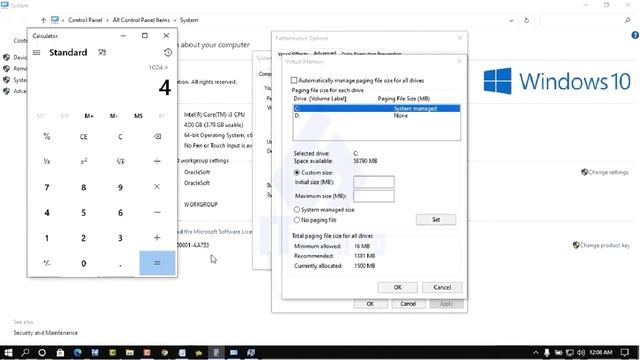640x360 pixels.
Task: Select drive D: None row
Action: coord(376,116)
